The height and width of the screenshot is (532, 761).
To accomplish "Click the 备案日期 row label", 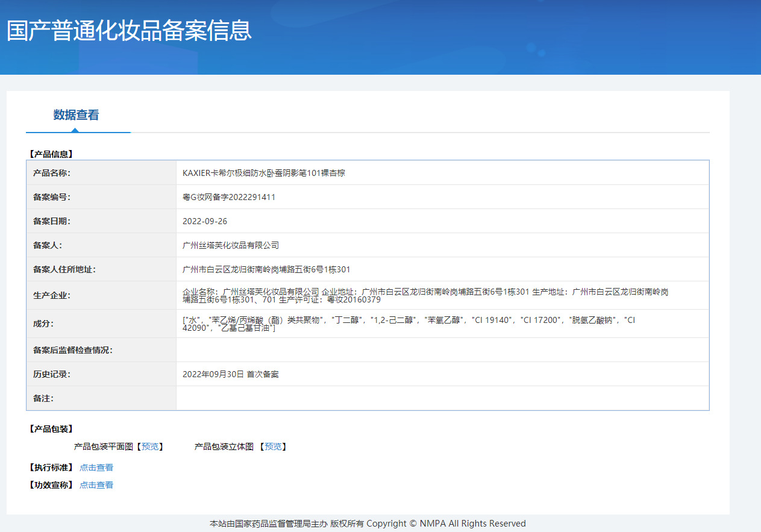I will [x=52, y=221].
